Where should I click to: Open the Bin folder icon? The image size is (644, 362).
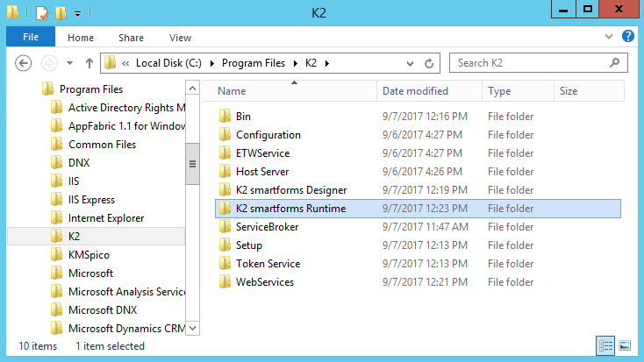[x=225, y=117]
